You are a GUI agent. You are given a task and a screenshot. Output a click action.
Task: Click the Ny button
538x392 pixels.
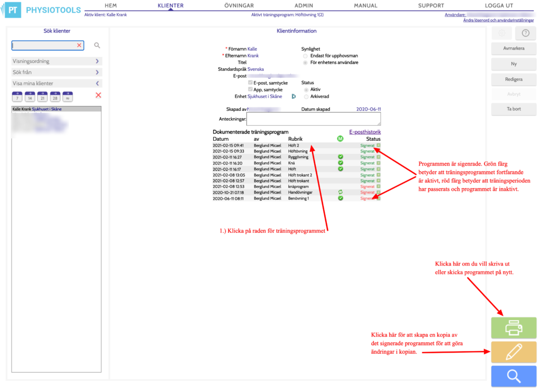(x=514, y=64)
